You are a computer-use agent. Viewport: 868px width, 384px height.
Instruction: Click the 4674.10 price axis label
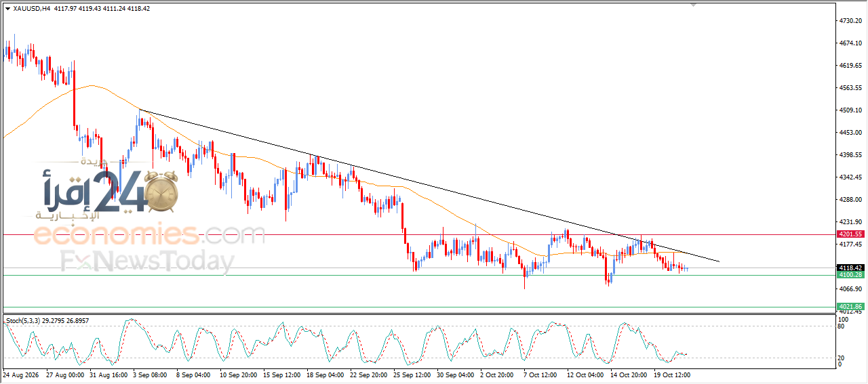tap(851, 43)
